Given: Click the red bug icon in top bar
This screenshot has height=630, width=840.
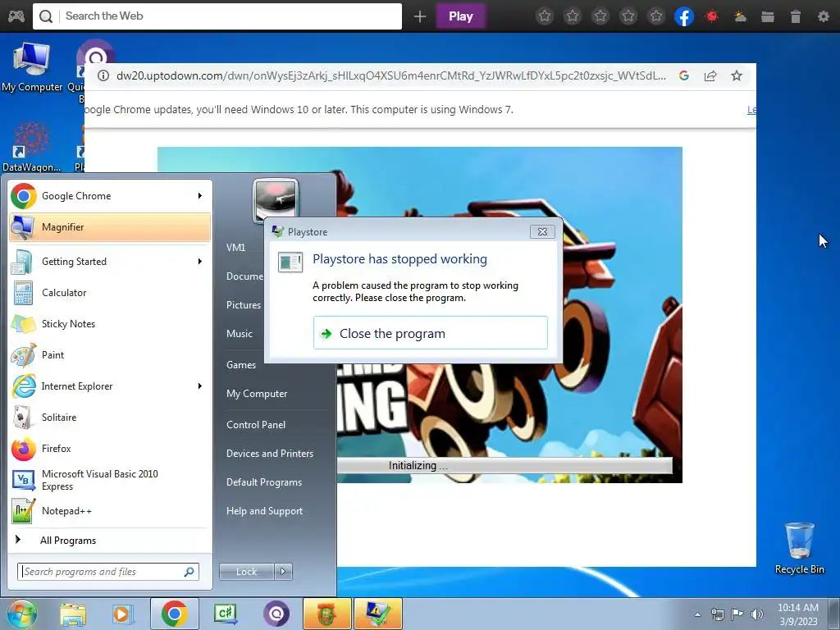Looking at the screenshot, I should coord(712,16).
